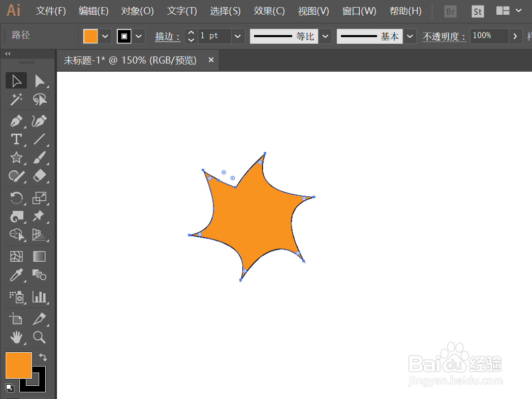Screen dimensions: 532x399
Task: Select the Selection tool
Action: (x=16, y=80)
